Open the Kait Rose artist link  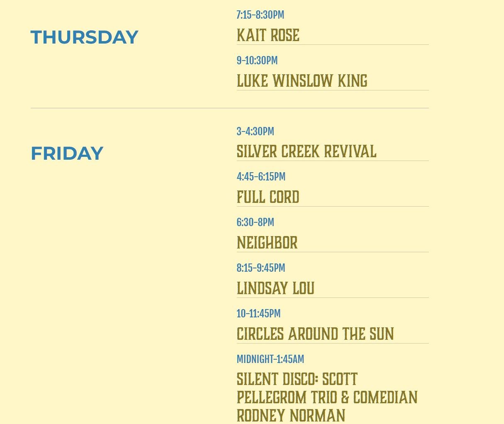(x=268, y=36)
